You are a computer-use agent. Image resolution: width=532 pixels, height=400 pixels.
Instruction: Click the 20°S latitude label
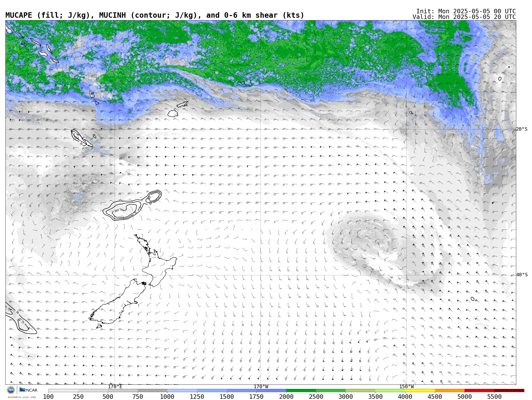522,129
